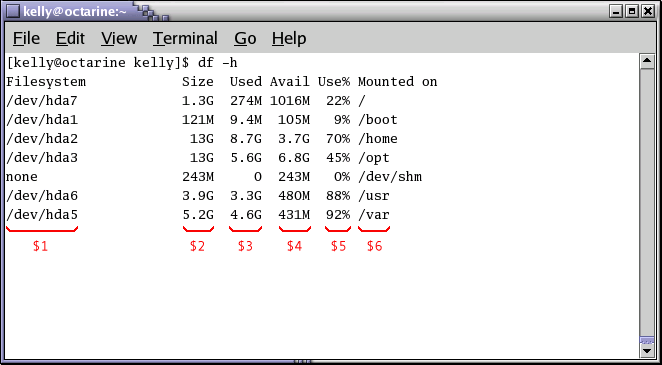
Task: Open the File menu
Action: [26, 38]
